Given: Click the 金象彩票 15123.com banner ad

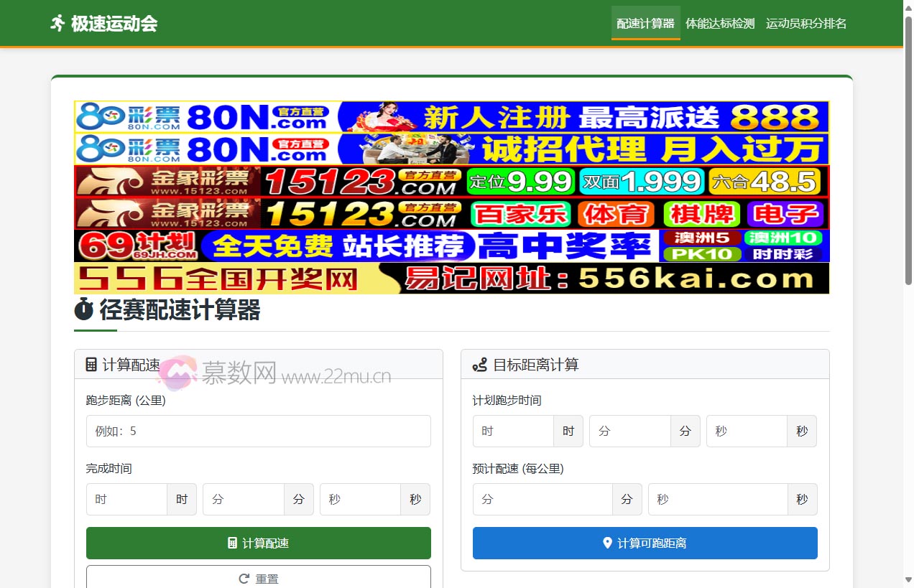Looking at the screenshot, I should click(x=451, y=182).
